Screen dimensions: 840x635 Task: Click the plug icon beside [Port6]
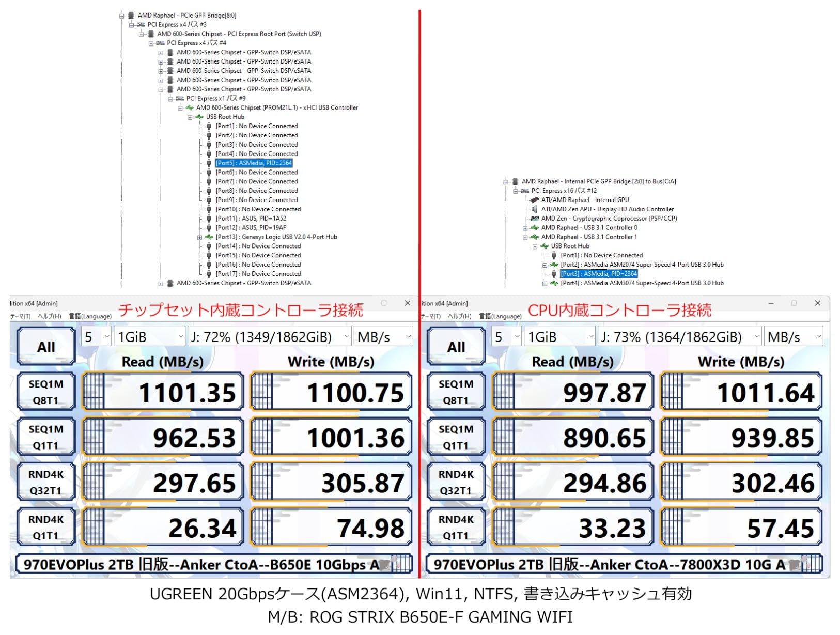pyautogui.click(x=209, y=173)
